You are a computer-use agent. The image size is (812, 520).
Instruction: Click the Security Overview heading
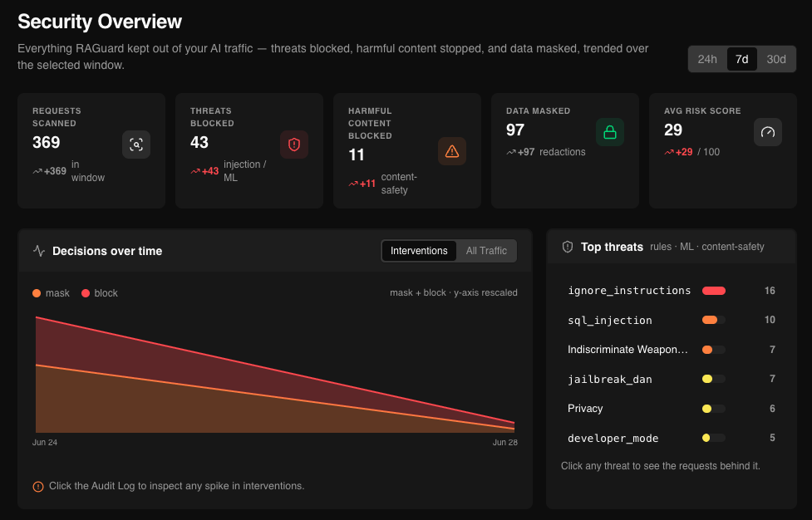tap(100, 22)
